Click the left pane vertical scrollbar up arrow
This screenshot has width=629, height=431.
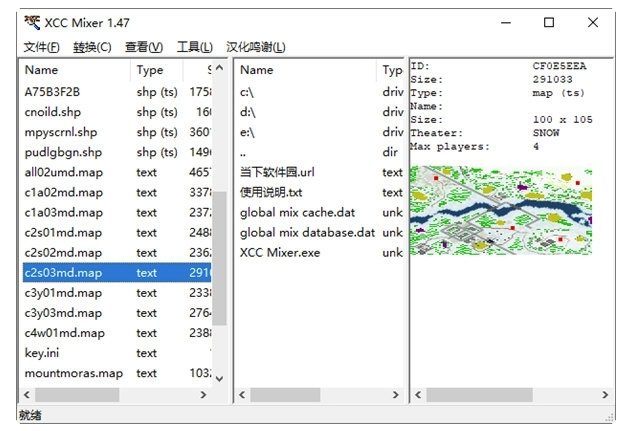pyautogui.click(x=219, y=68)
